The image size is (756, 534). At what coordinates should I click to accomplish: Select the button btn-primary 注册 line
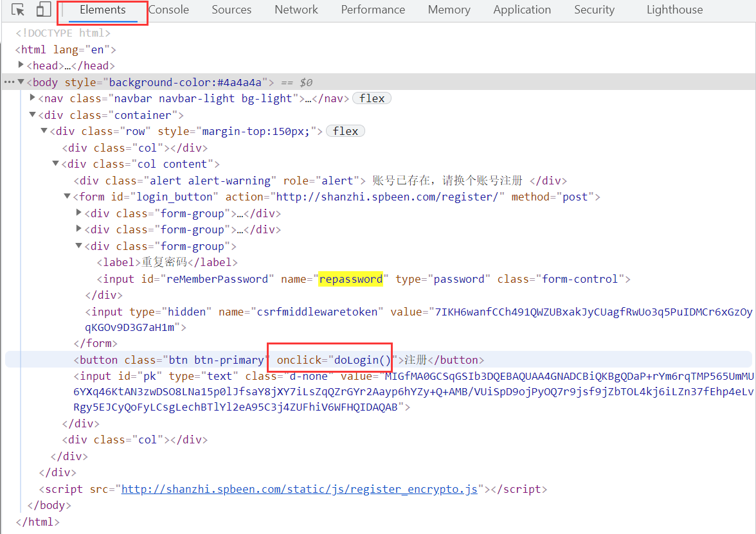[279, 360]
